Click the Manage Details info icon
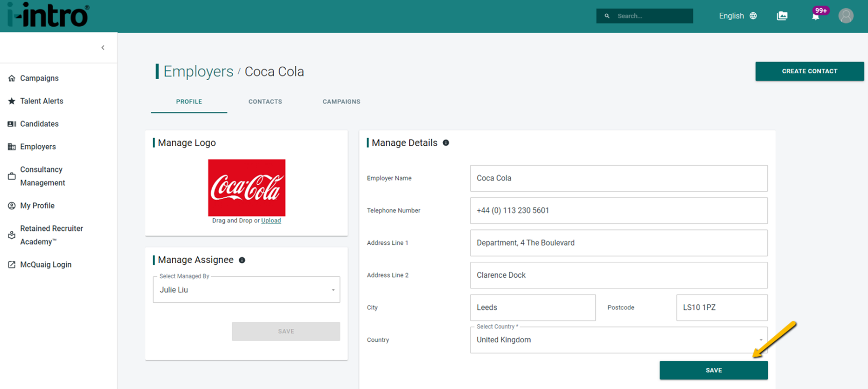This screenshot has height=389, width=868. [x=446, y=143]
